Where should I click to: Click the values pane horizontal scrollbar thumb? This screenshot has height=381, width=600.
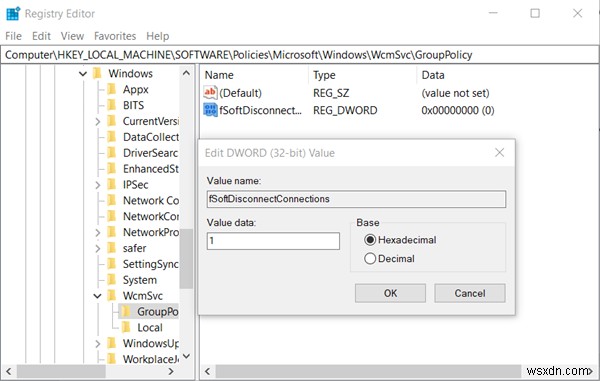(368, 371)
